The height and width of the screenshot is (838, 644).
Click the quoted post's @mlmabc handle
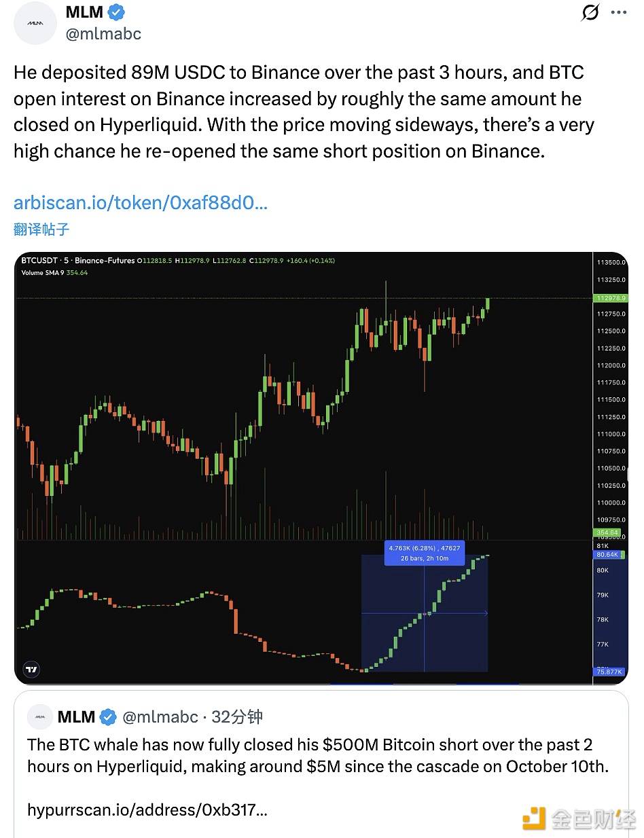(160, 716)
